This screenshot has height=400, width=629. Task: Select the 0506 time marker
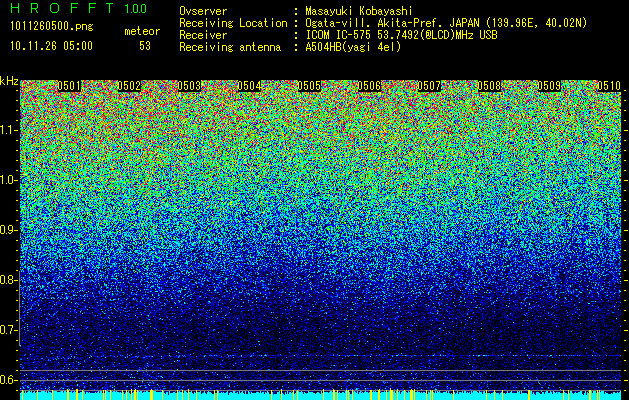[369, 86]
